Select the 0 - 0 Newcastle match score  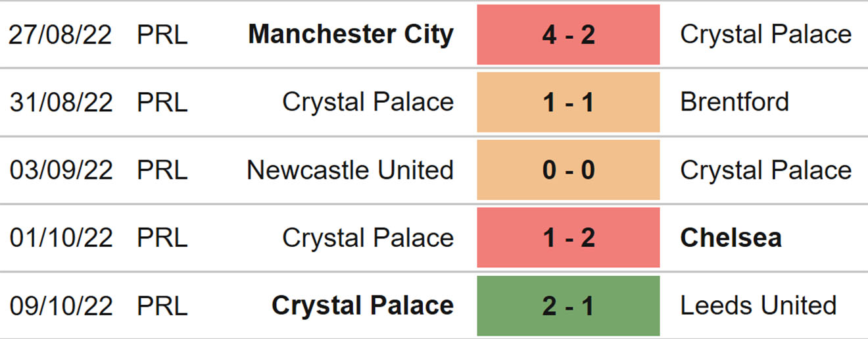pos(568,170)
